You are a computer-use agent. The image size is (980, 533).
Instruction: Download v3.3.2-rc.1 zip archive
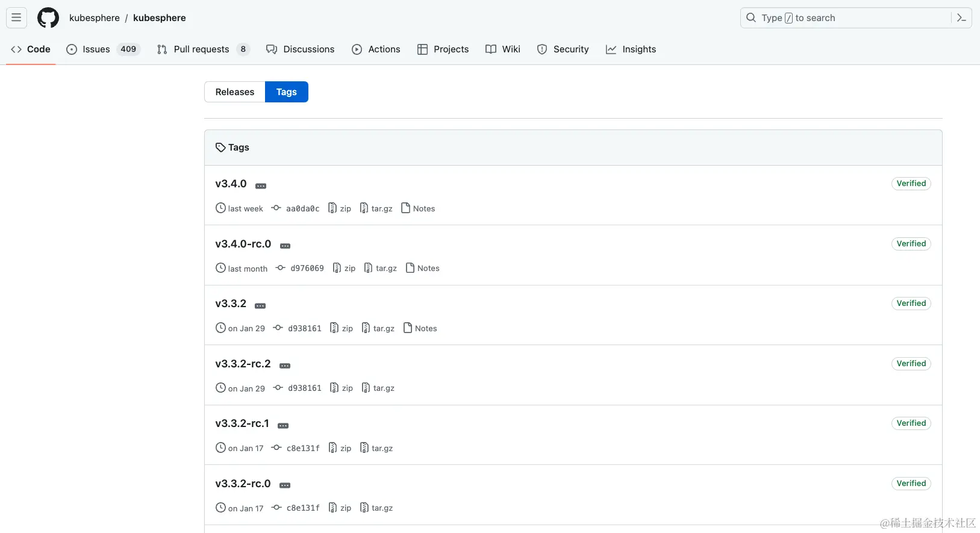340,448
